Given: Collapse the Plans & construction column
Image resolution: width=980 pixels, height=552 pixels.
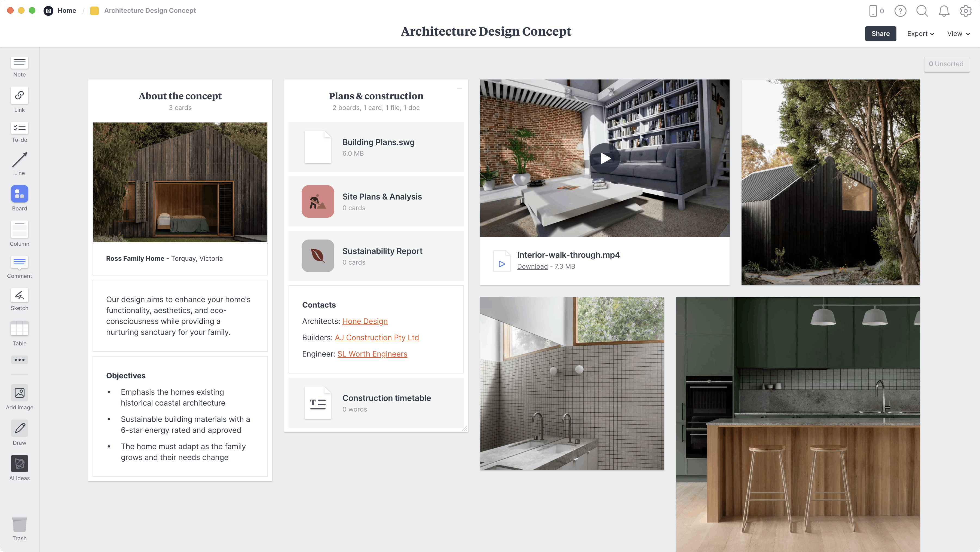Looking at the screenshot, I should point(459,88).
